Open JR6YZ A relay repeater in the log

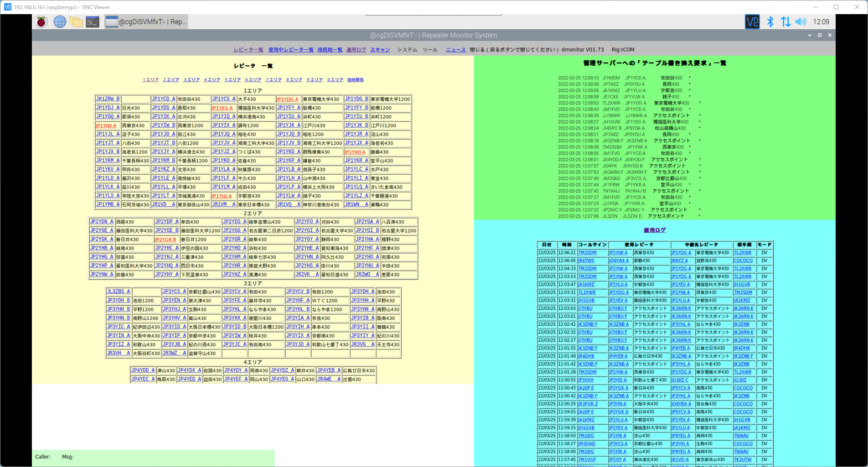pos(680,261)
